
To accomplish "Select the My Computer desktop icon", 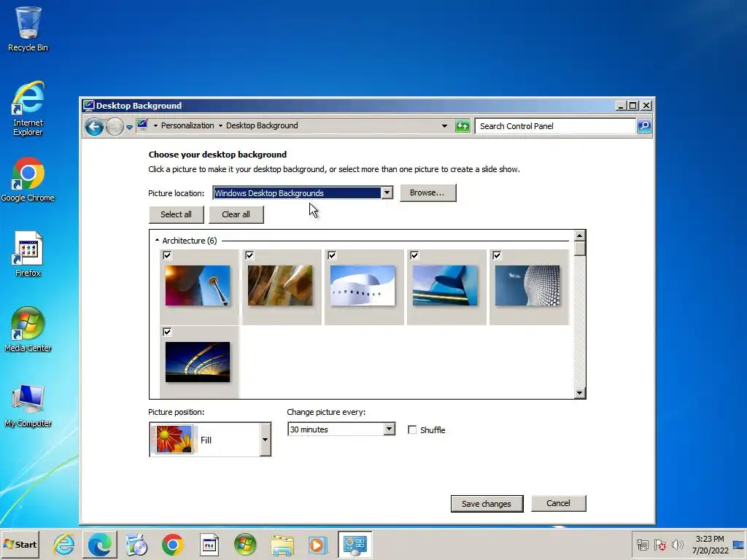I will point(28,405).
